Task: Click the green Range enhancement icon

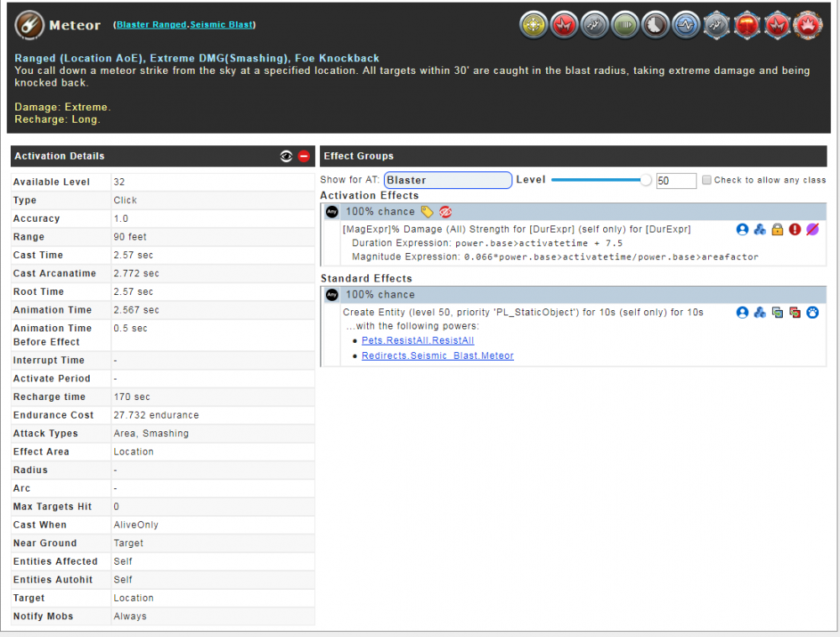Action: 624,25
